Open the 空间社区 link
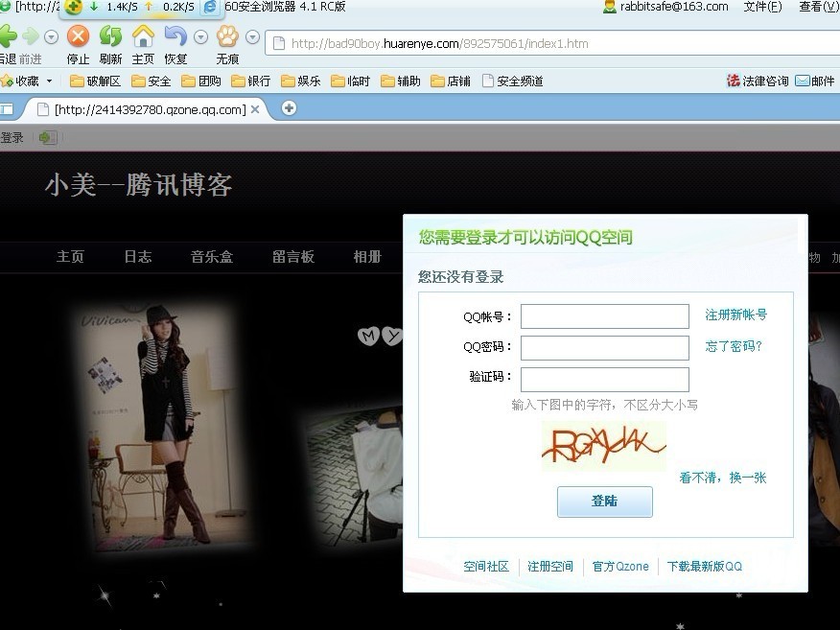Image resolution: width=840 pixels, height=630 pixels. click(486, 567)
